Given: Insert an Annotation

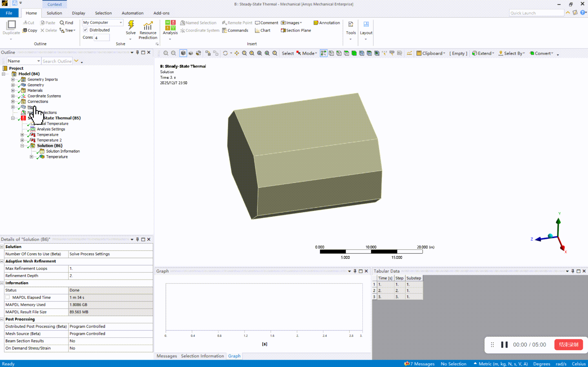Looking at the screenshot, I should (327, 23).
